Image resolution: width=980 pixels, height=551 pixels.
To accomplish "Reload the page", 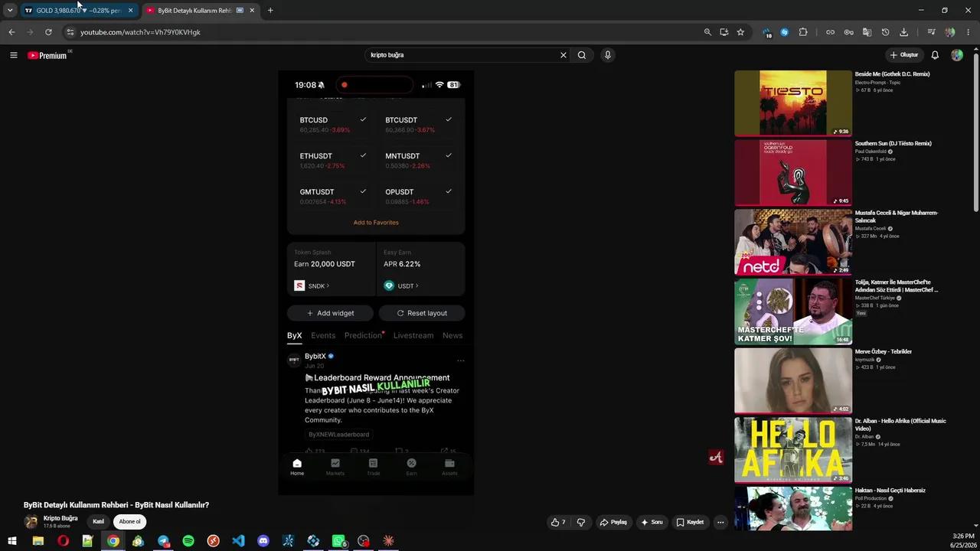I will click(x=48, y=32).
